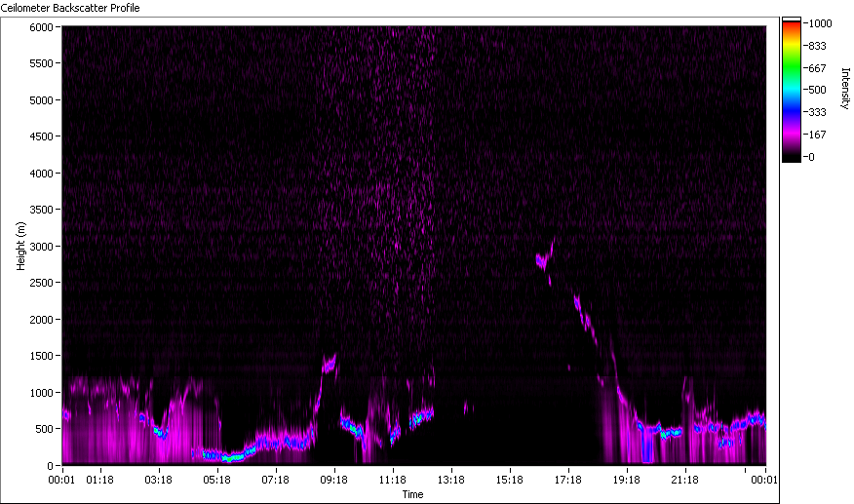Click the 01:18 time tick label
Viewport: 854px width, 504px height.
100,480
